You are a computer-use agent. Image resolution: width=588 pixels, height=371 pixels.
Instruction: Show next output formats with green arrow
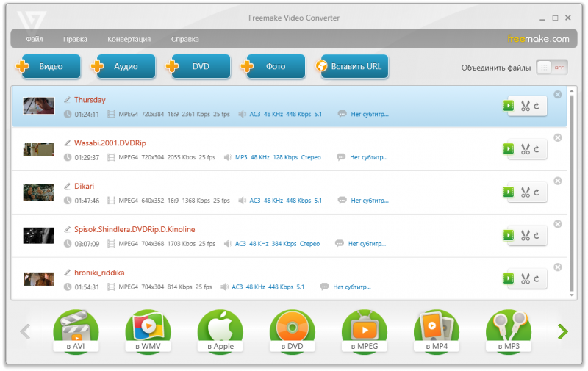pos(562,331)
